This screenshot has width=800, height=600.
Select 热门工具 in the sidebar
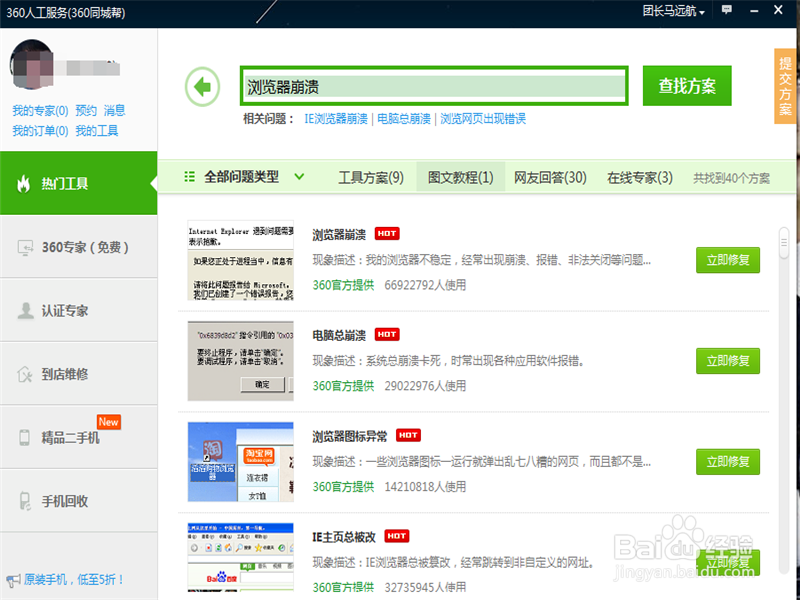click(79, 183)
